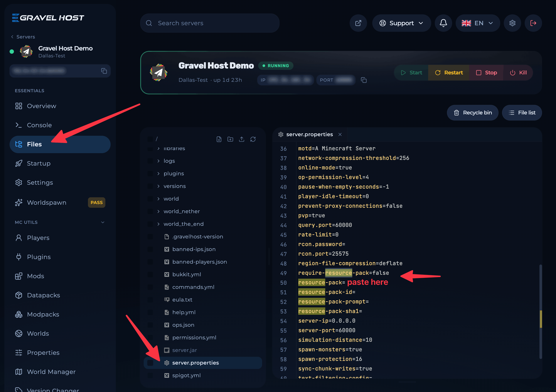The height and width of the screenshot is (392, 556).
Task: Open the Support dropdown
Action: [401, 23]
